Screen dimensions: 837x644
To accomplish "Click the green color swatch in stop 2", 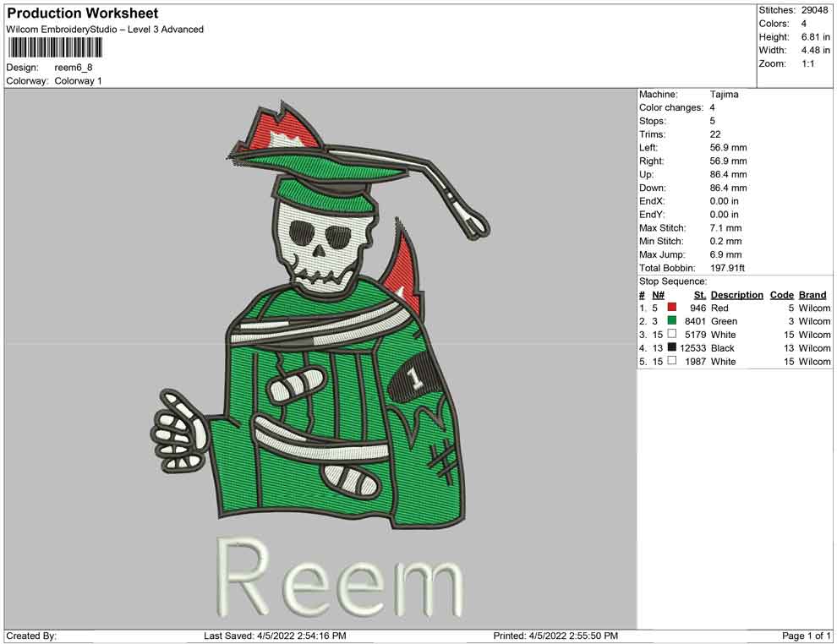I will click(x=672, y=321).
